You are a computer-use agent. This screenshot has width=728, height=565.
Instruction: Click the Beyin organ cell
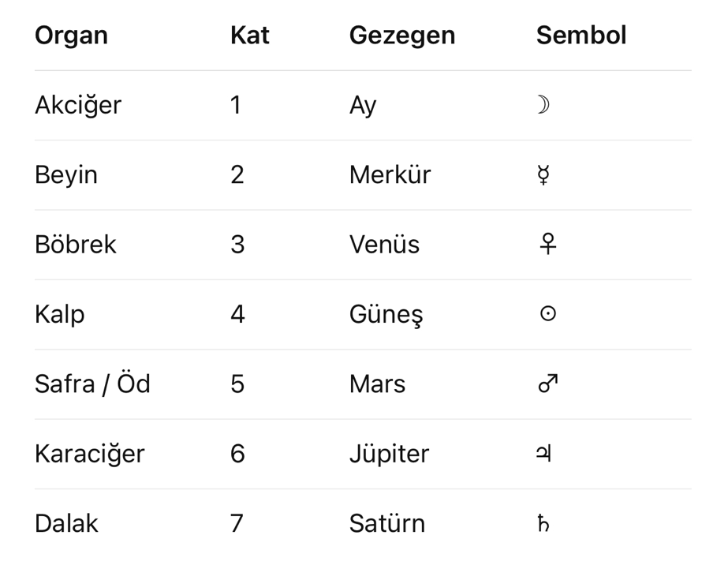(66, 174)
